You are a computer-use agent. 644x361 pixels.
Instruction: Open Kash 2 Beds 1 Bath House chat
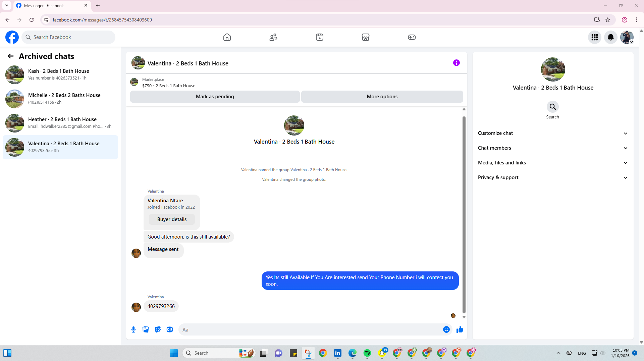[x=60, y=74]
